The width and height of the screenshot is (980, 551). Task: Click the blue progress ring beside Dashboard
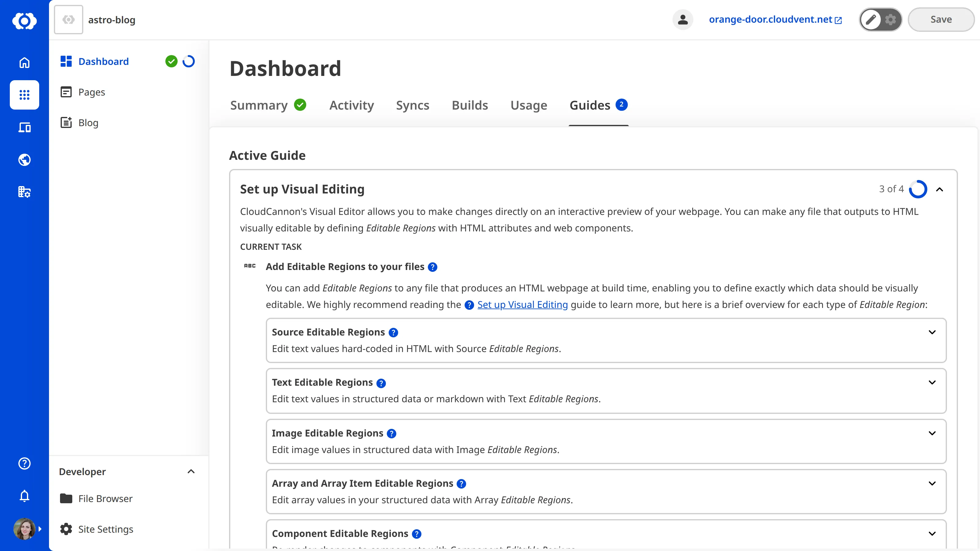[x=188, y=61]
